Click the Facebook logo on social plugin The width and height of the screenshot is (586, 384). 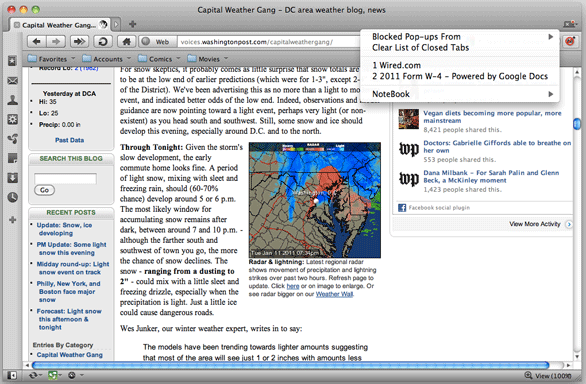[402, 208]
